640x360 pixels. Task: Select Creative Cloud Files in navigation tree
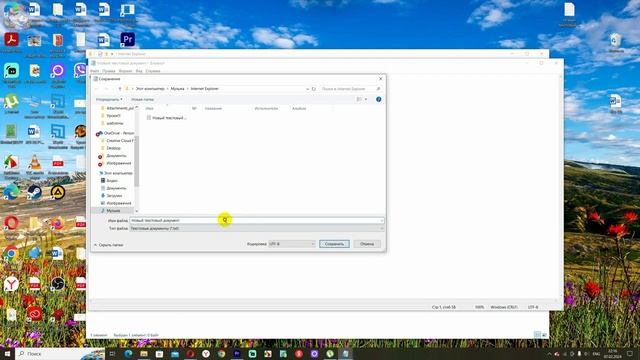pos(117,140)
